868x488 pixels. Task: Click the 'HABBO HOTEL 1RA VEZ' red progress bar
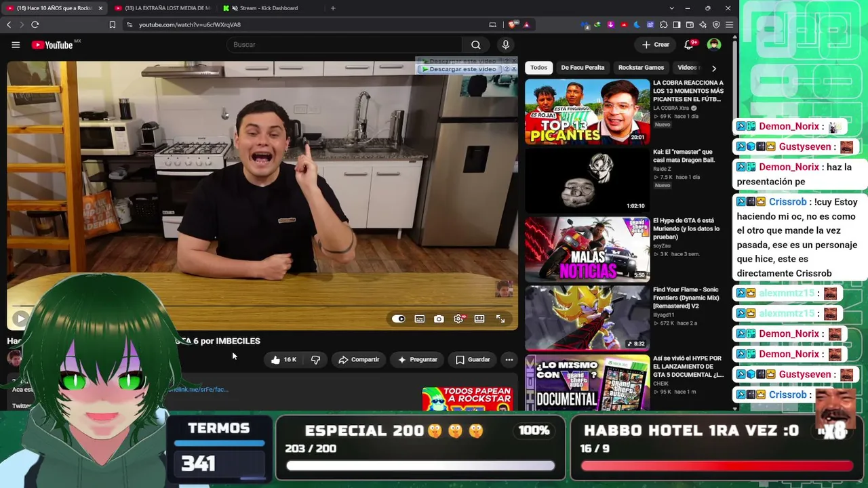(x=717, y=466)
